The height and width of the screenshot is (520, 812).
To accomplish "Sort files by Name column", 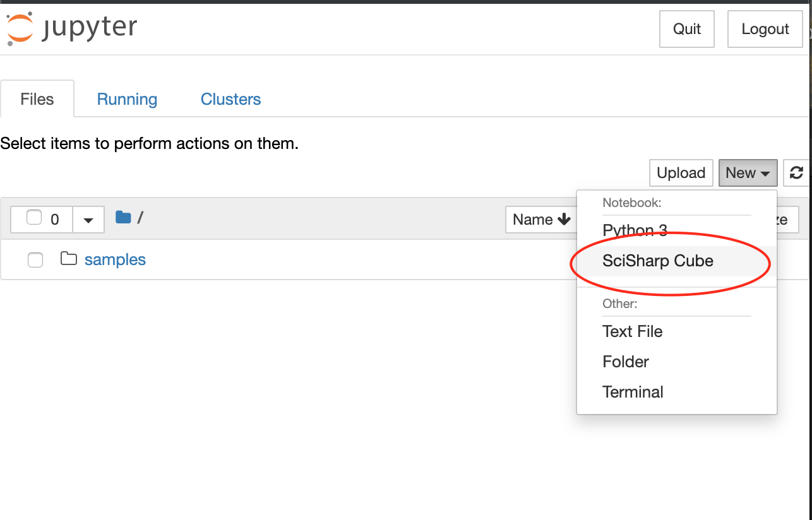I will (542, 219).
